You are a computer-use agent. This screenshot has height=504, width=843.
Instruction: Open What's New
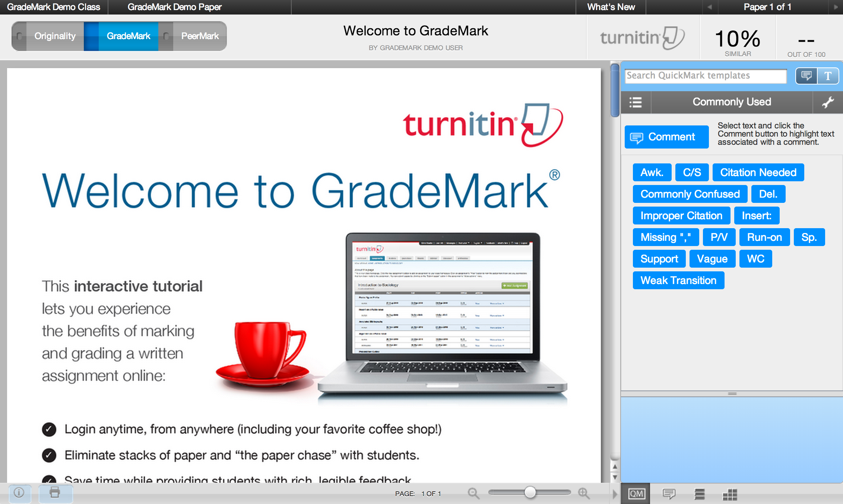pos(611,7)
